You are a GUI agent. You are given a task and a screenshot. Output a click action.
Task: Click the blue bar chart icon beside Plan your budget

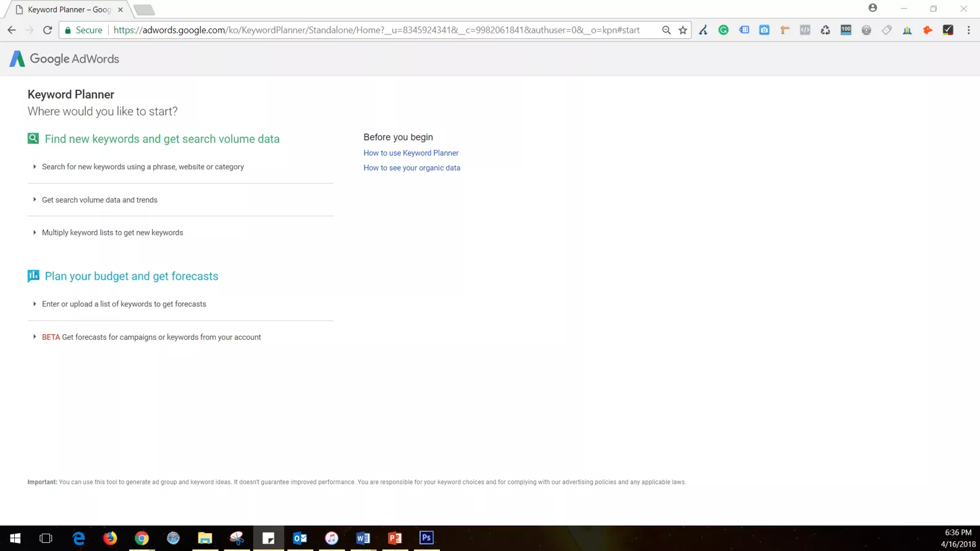33,275
